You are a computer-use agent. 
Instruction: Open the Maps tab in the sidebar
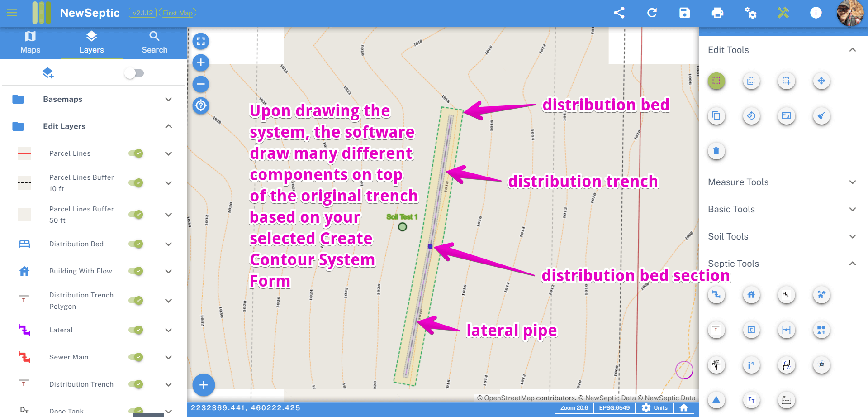click(x=30, y=42)
